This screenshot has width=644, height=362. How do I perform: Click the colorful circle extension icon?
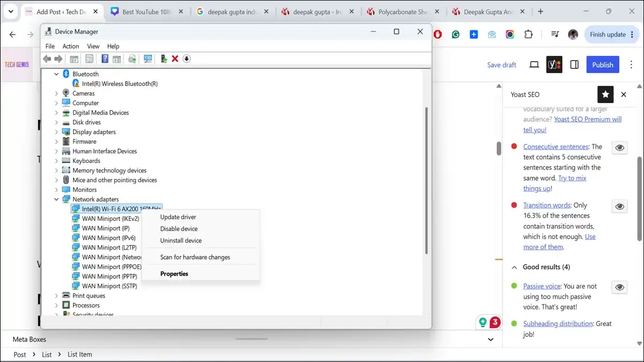510,34
